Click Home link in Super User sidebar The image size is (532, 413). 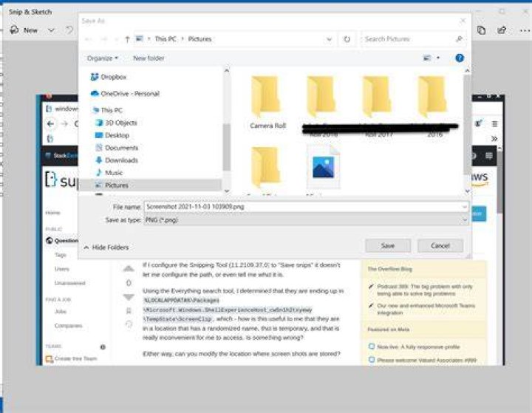[x=52, y=213]
